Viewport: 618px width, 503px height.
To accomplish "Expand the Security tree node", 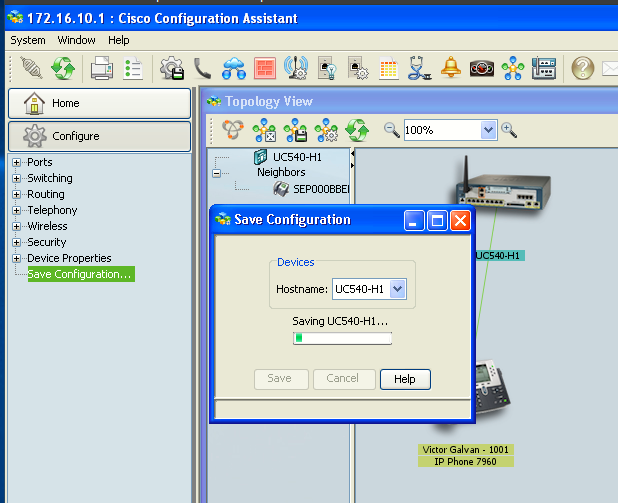I will (17, 242).
